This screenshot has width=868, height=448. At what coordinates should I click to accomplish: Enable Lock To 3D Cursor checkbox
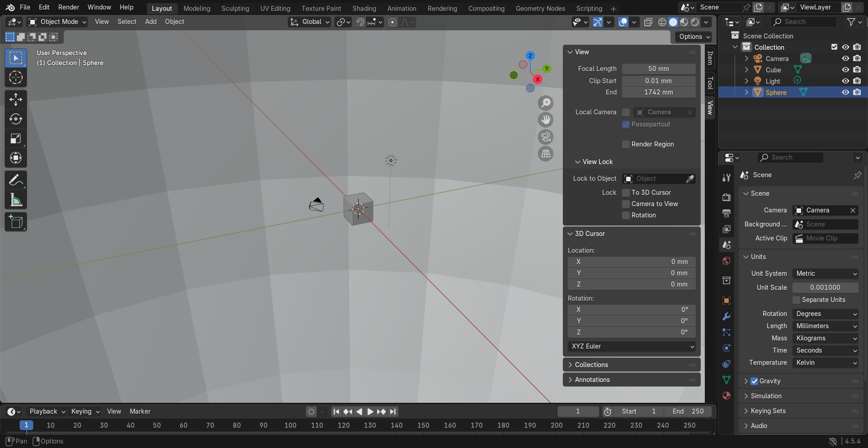(626, 193)
